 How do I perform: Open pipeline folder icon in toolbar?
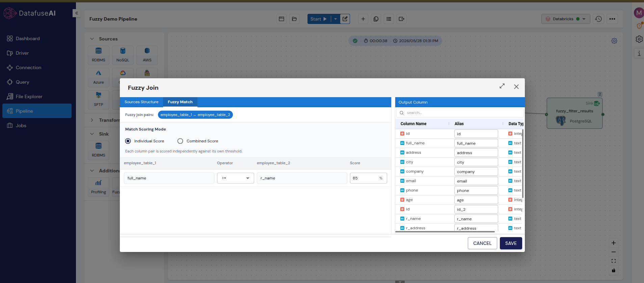[x=294, y=19]
